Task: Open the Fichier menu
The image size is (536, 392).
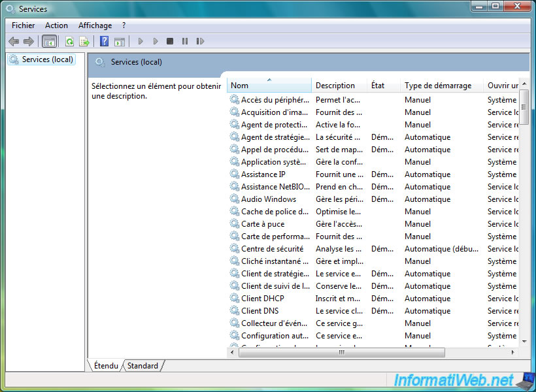Action: tap(24, 25)
